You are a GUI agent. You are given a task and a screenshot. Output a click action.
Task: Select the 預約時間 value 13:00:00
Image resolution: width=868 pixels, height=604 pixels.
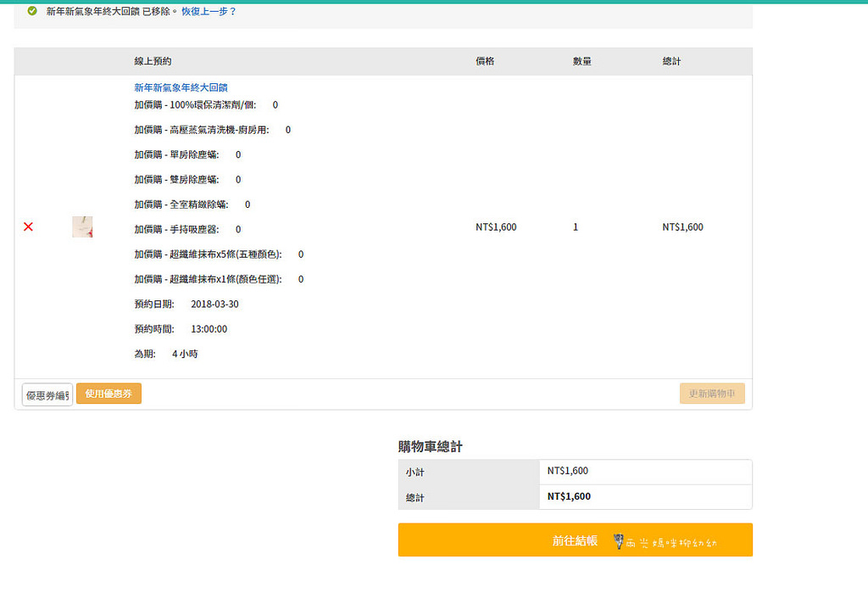pos(209,329)
